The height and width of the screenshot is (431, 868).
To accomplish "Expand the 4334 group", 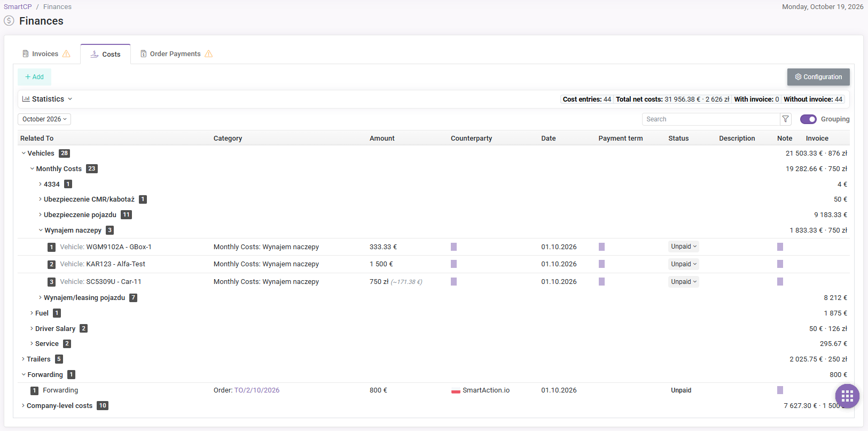I will (40, 184).
